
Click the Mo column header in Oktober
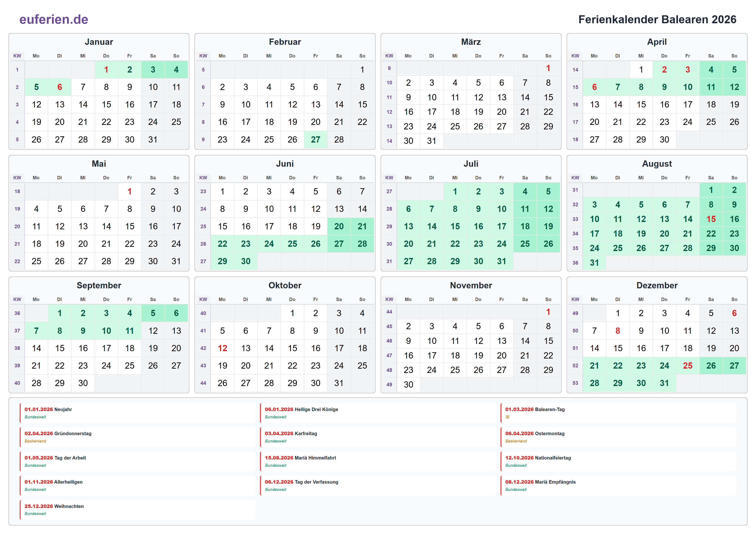(x=222, y=300)
